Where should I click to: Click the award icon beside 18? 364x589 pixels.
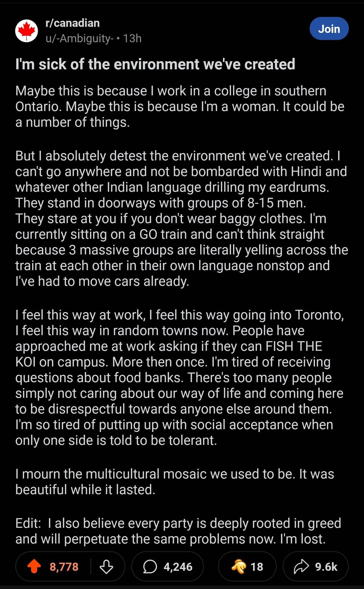[238, 567]
